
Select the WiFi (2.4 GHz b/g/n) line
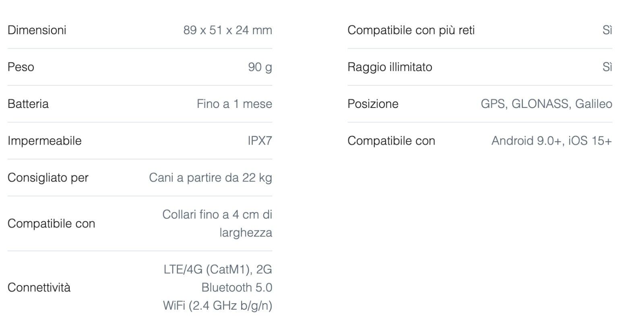click(218, 306)
